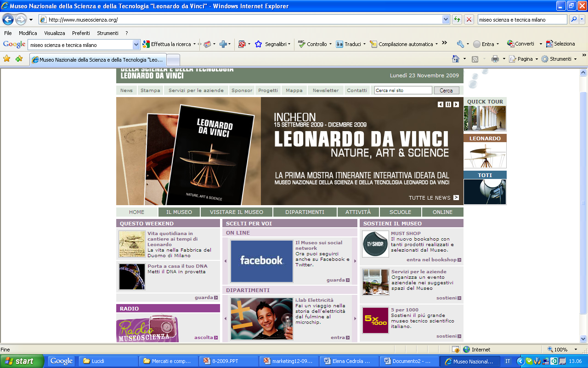The width and height of the screenshot is (588, 368).
Task: Open the Google toolbar search box dropdown
Action: (136, 45)
